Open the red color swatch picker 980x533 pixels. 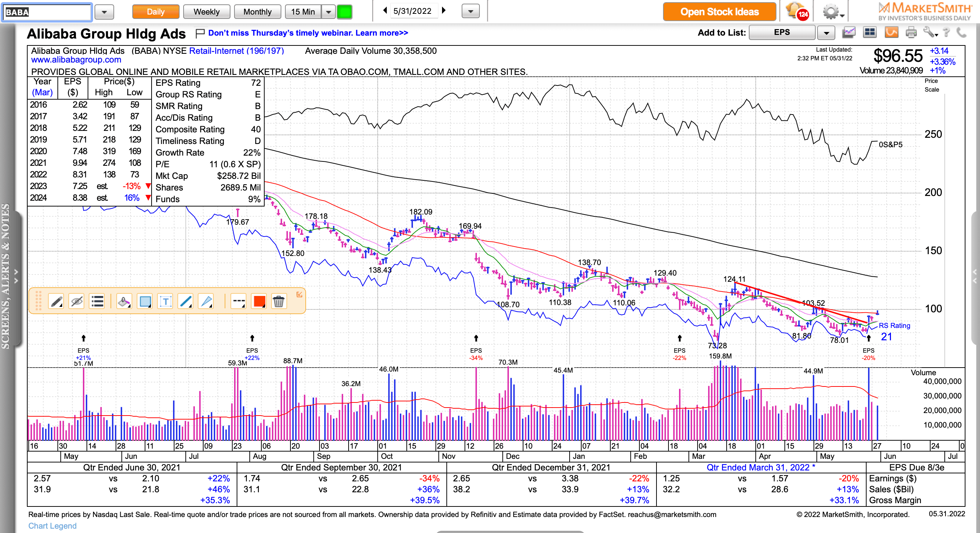tap(259, 302)
